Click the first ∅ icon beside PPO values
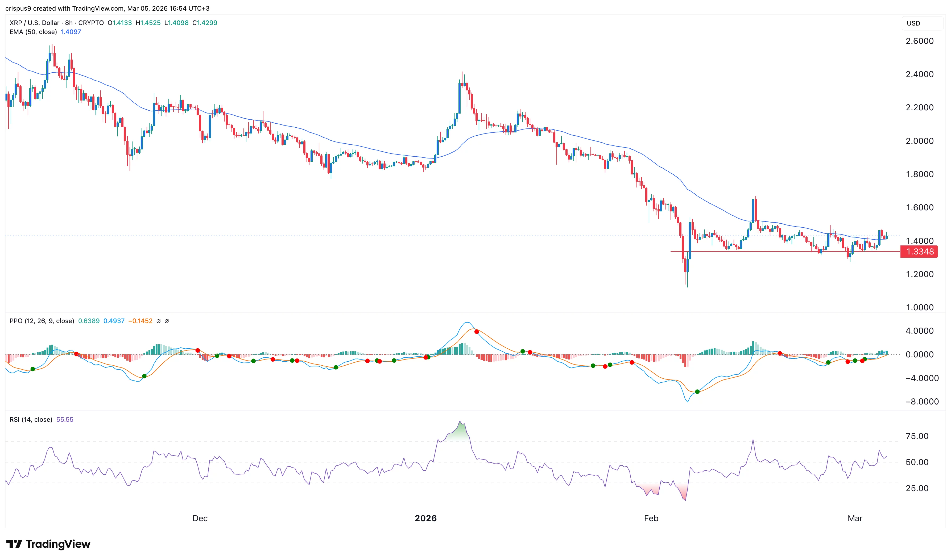The image size is (951, 560). 159,321
